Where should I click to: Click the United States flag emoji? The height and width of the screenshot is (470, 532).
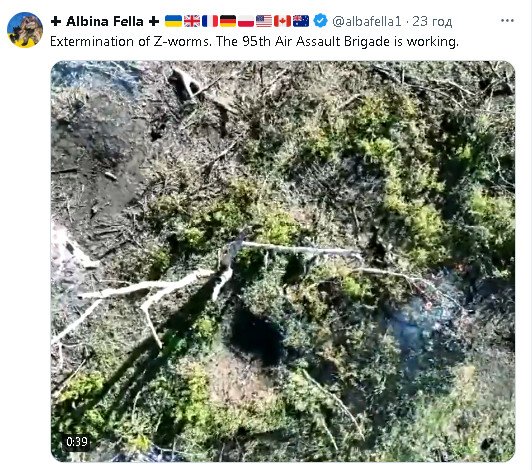(264, 21)
